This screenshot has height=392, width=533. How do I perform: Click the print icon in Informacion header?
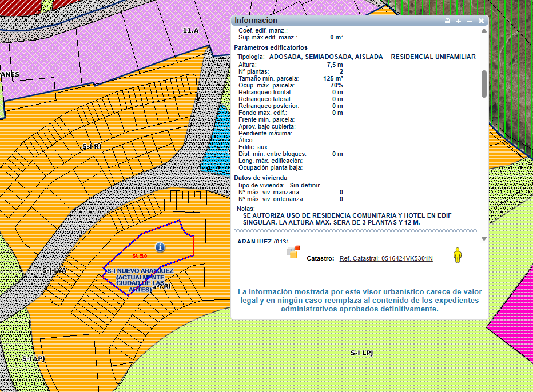448,21
